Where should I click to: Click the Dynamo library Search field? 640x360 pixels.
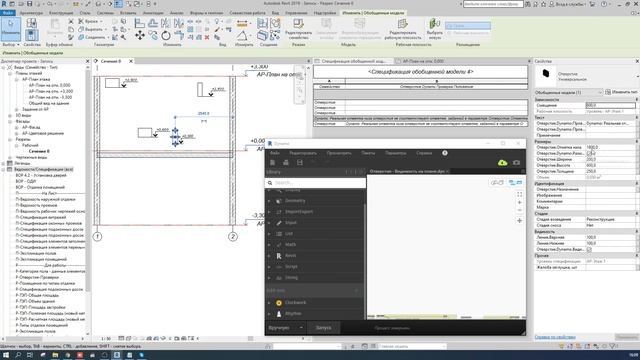tap(315, 183)
